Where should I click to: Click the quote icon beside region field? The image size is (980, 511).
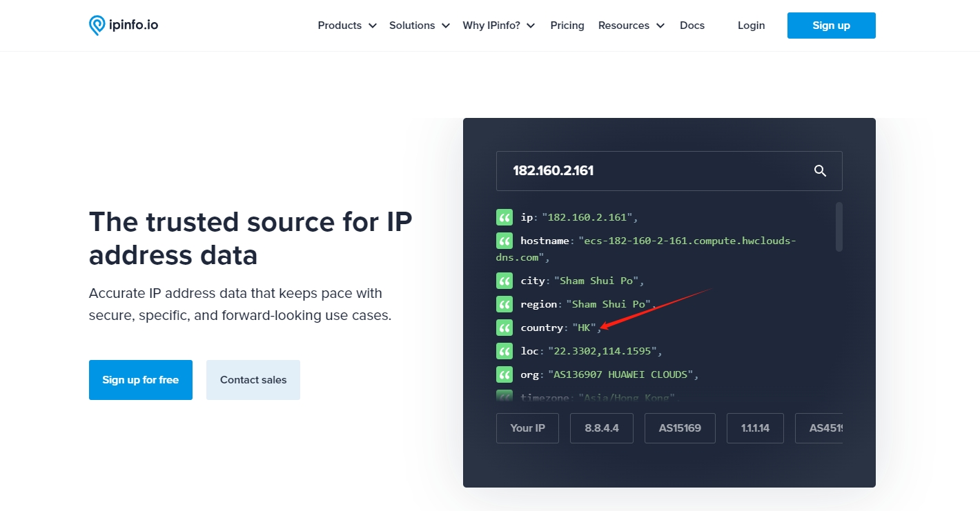tap(504, 304)
